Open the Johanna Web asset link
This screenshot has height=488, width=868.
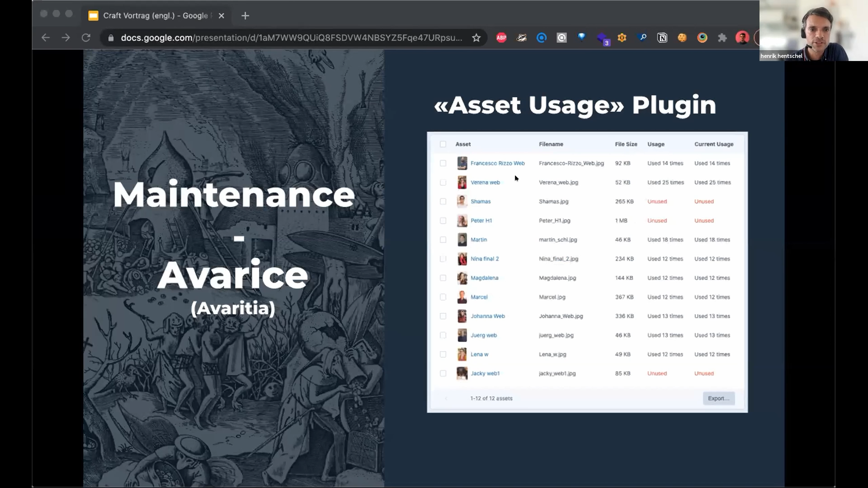pos(487,316)
